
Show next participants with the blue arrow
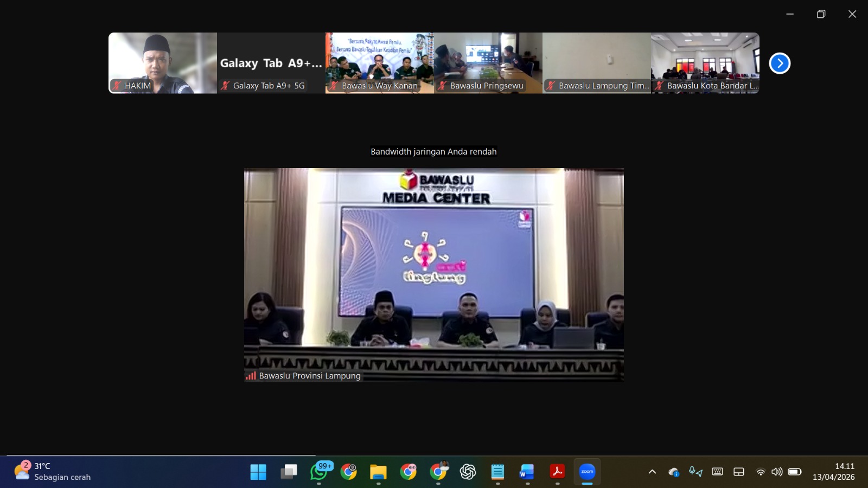point(780,63)
